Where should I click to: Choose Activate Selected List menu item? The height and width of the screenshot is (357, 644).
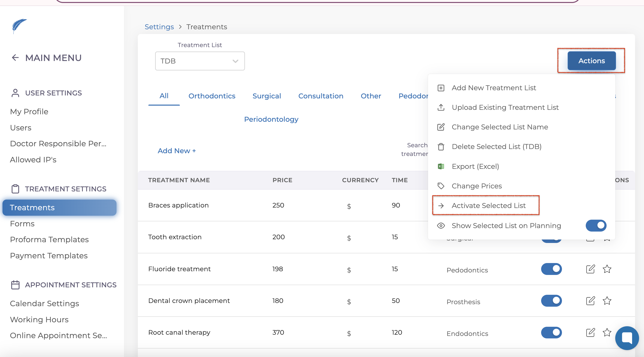coord(488,206)
